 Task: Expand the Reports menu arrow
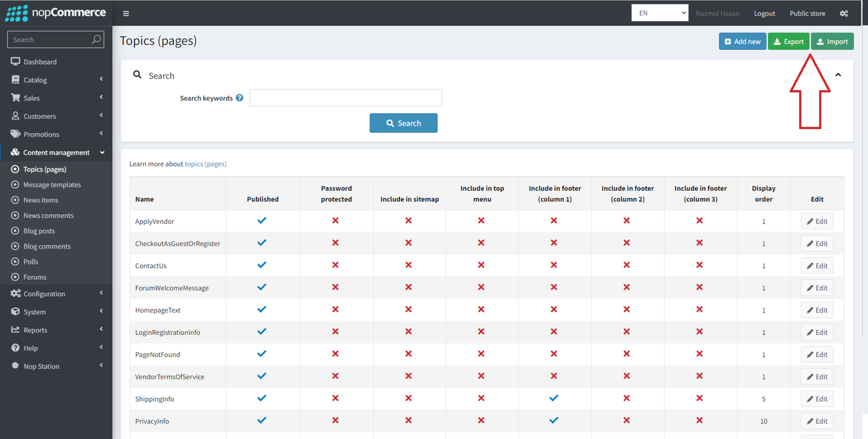(101, 329)
